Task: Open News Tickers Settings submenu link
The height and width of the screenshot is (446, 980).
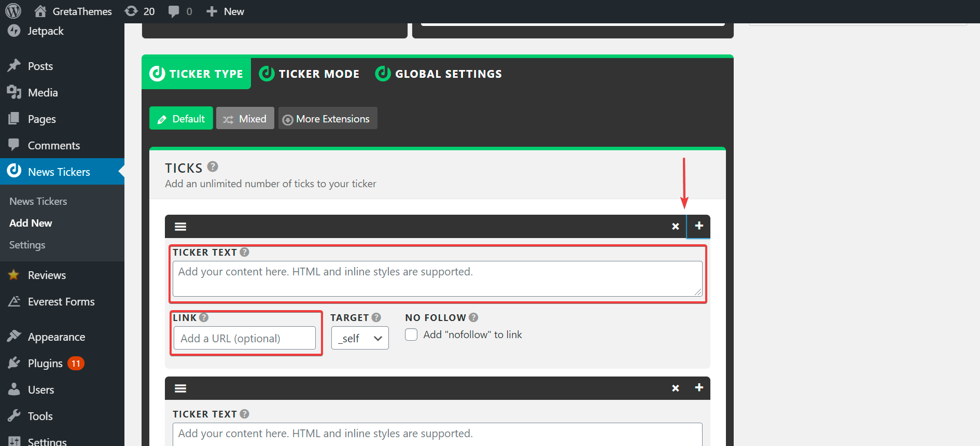Action: [x=27, y=245]
